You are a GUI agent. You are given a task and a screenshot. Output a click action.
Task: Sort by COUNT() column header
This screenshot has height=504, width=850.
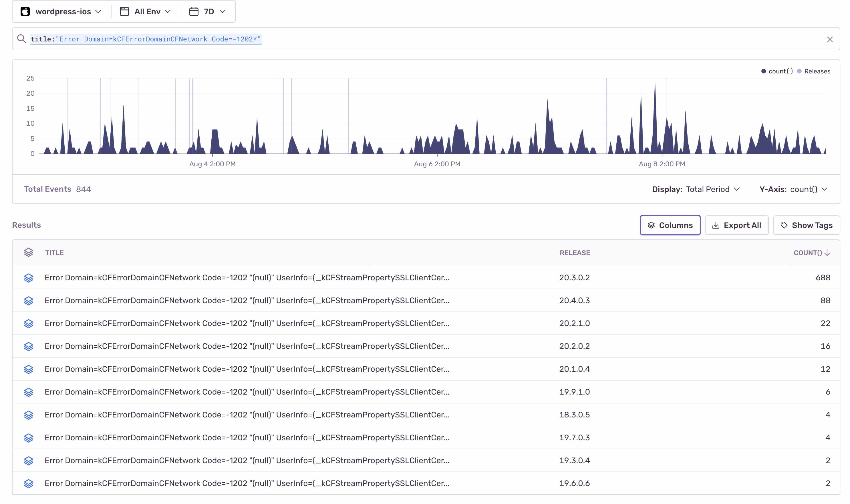point(811,253)
